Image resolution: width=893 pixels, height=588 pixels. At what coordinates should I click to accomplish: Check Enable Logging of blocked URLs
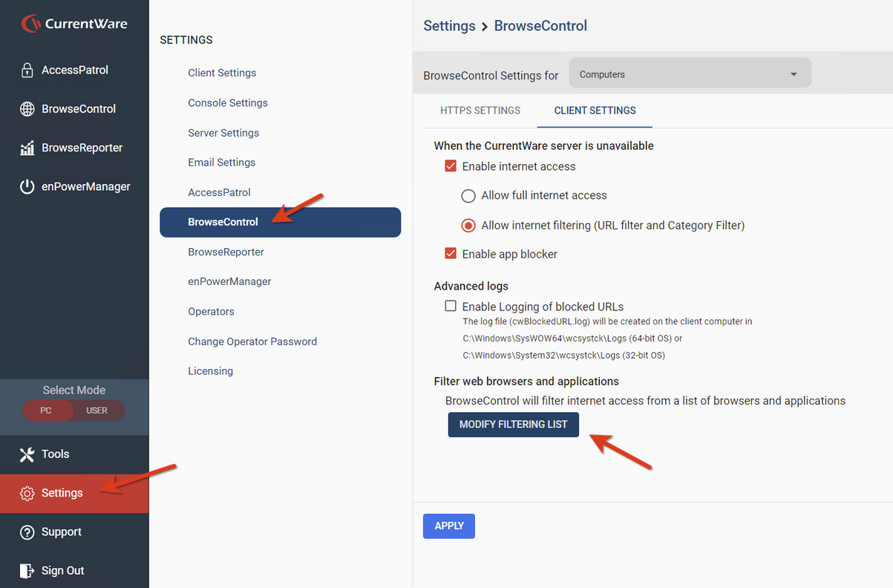[451, 306]
